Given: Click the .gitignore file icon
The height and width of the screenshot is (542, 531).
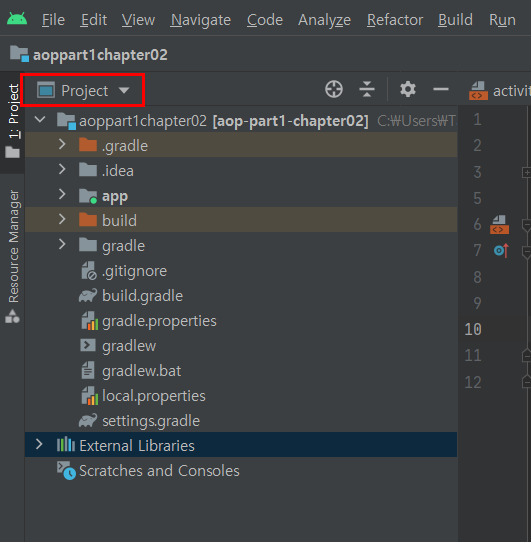Looking at the screenshot, I should pos(88,270).
